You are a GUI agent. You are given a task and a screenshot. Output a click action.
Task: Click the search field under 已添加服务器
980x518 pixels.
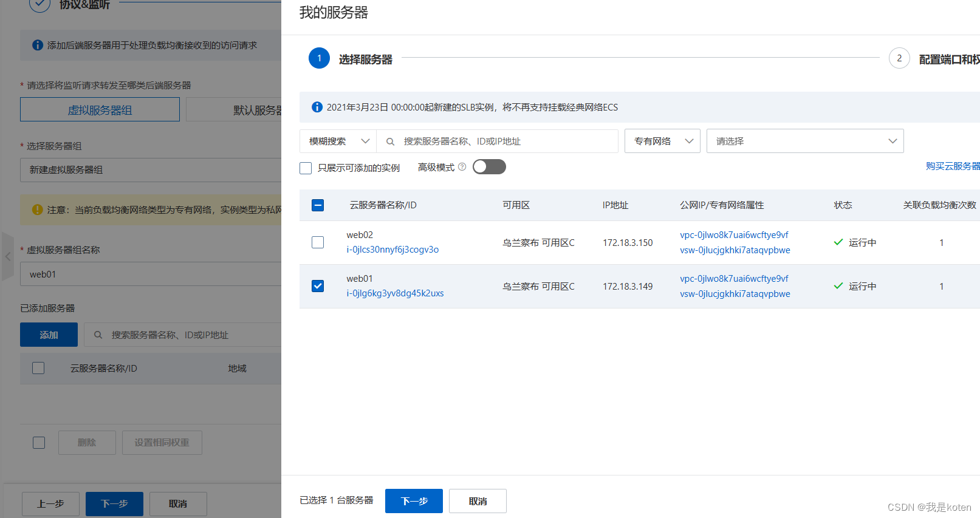[x=182, y=335]
